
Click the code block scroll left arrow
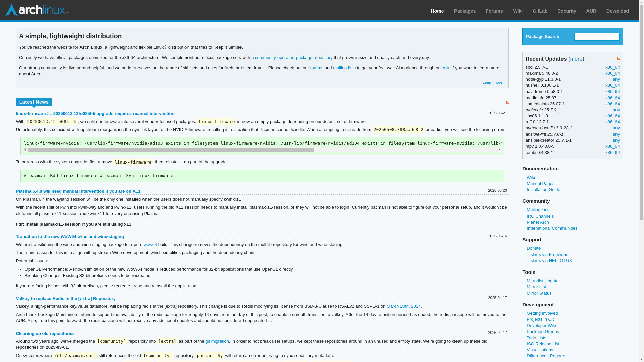[x=25, y=150]
